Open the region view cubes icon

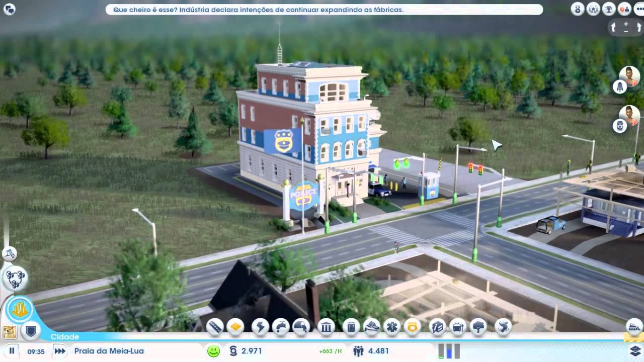(15, 278)
